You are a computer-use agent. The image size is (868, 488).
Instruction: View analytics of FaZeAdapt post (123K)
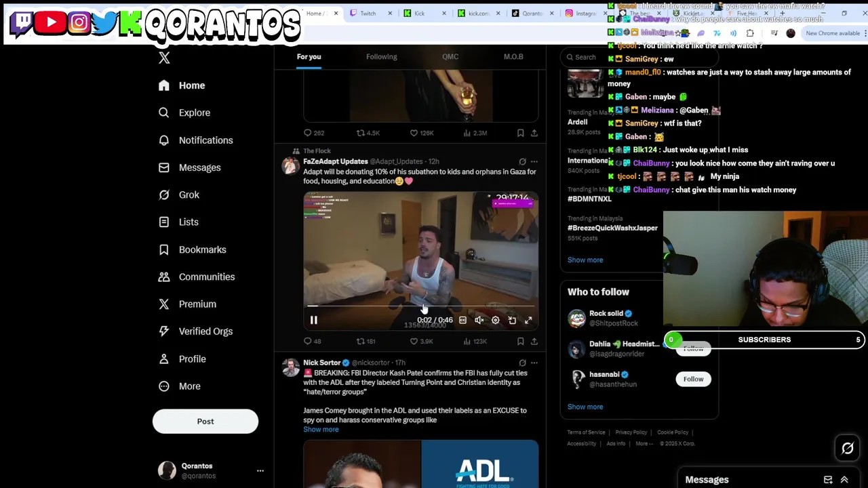[x=475, y=341]
